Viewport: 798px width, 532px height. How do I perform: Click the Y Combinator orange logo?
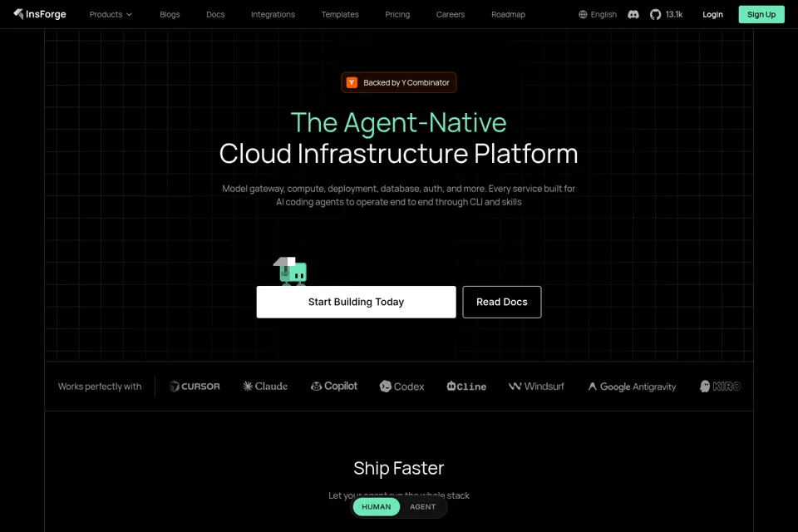click(x=352, y=82)
